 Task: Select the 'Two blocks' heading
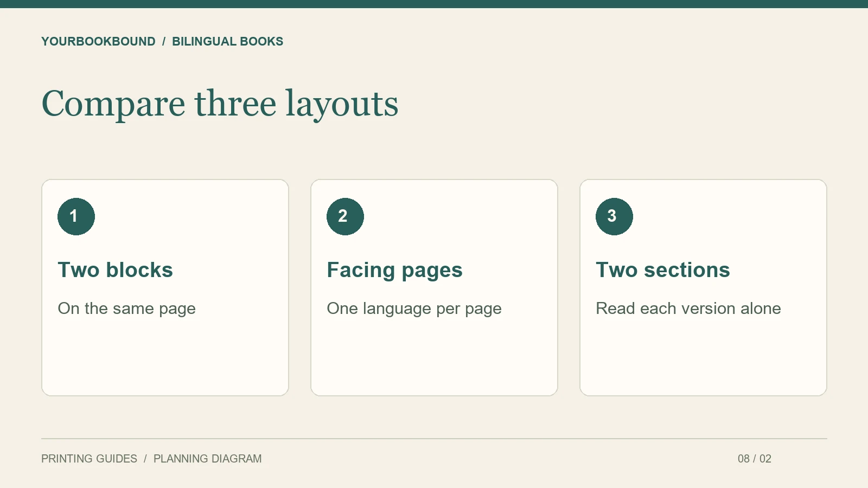click(115, 270)
